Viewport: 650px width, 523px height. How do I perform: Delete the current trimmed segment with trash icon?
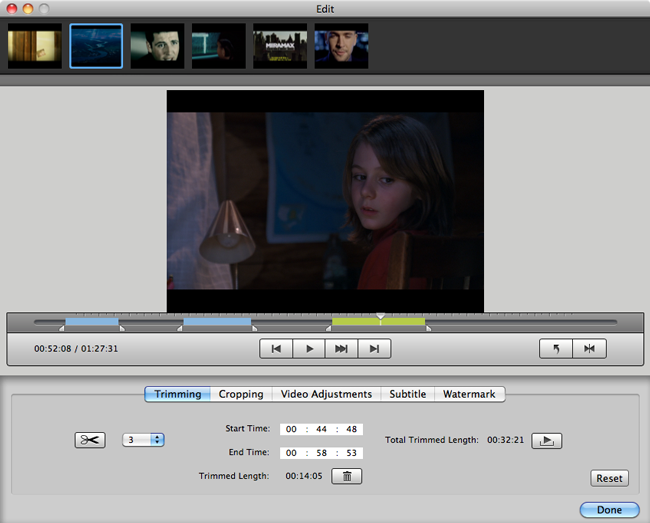(347, 476)
